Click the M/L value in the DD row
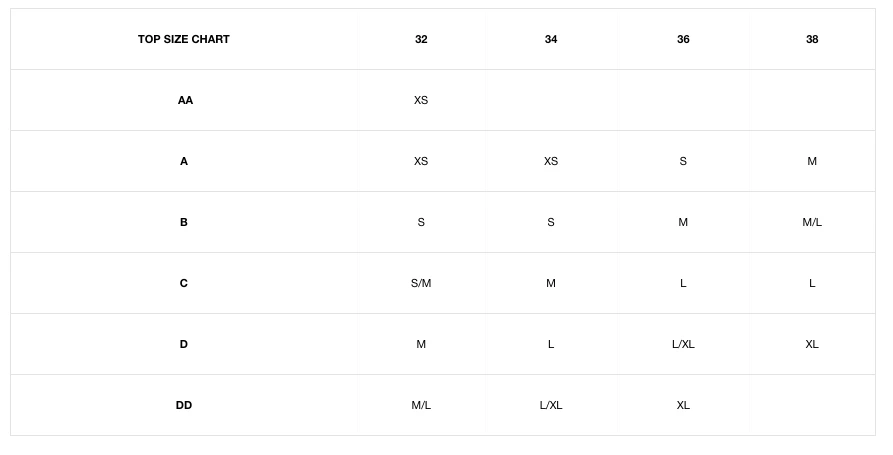 pos(421,406)
